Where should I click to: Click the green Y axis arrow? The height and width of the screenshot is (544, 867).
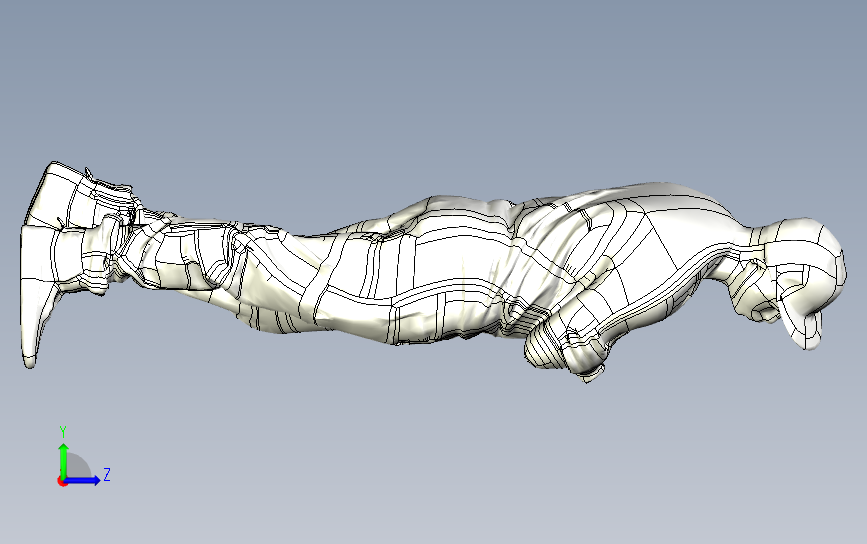click(64, 460)
